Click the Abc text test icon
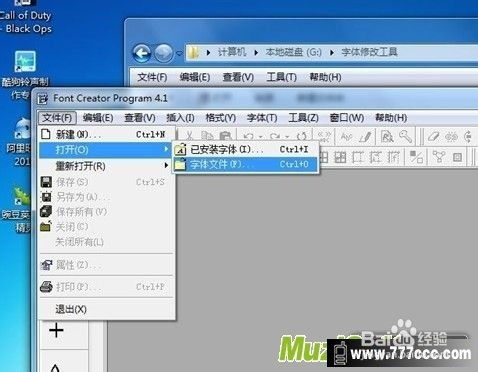Viewport: 478px width, 372px height. [347, 136]
